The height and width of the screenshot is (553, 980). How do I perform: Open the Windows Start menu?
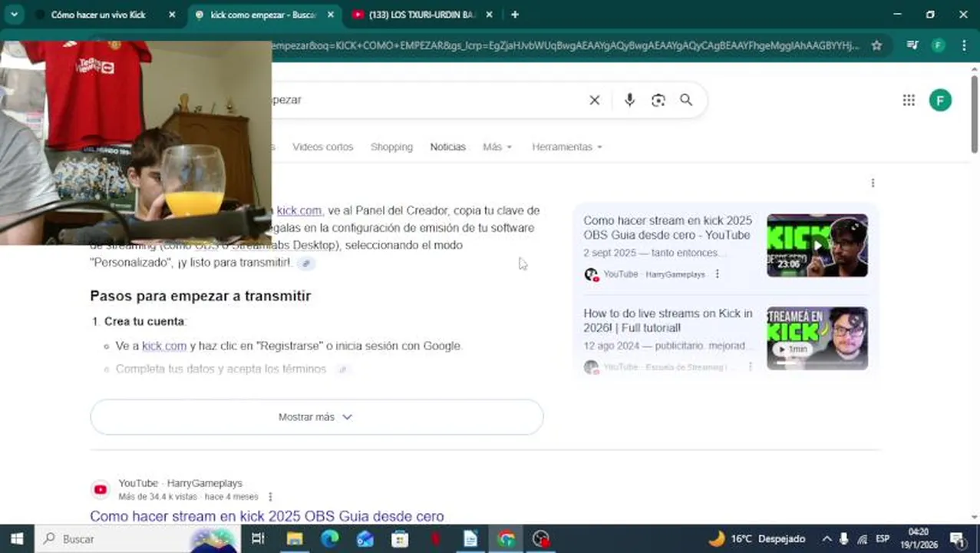pyautogui.click(x=16, y=539)
